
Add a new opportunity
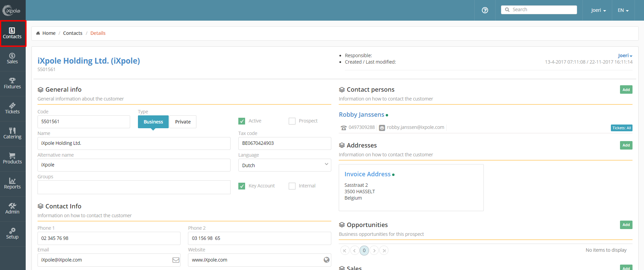pyautogui.click(x=626, y=225)
